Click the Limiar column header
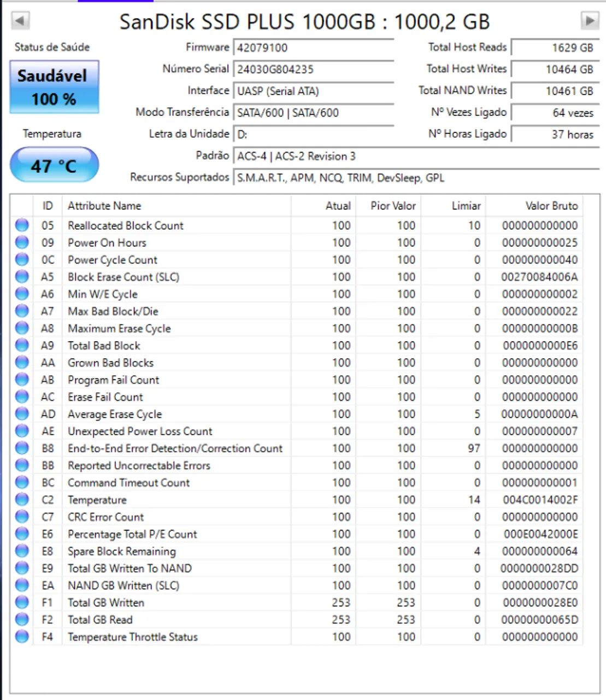The height and width of the screenshot is (700, 606). point(453,206)
